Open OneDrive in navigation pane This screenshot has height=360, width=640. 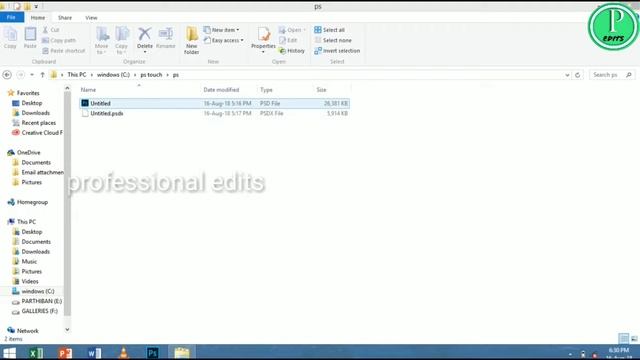[x=24, y=152]
